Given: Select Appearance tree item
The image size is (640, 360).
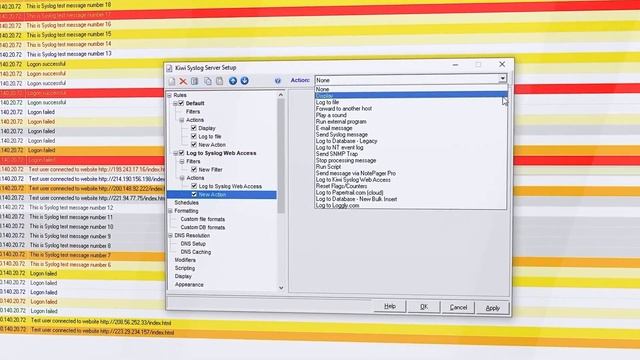Looking at the screenshot, I should pyautogui.click(x=189, y=284).
